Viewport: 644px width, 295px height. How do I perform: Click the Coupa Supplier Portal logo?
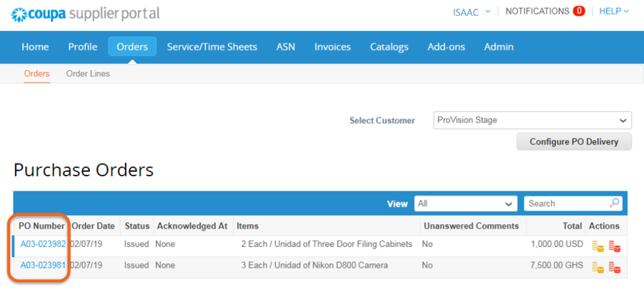click(x=85, y=14)
